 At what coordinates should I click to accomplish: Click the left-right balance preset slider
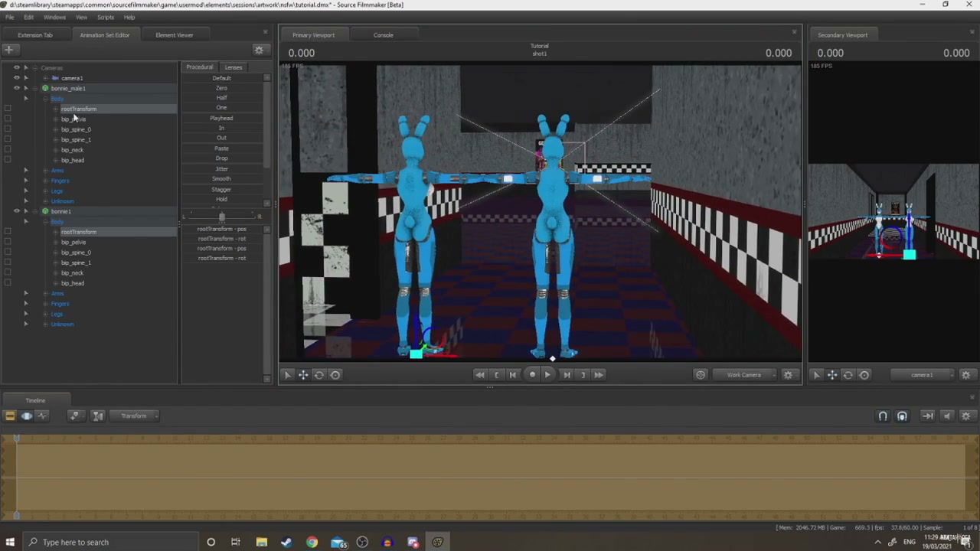221,217
